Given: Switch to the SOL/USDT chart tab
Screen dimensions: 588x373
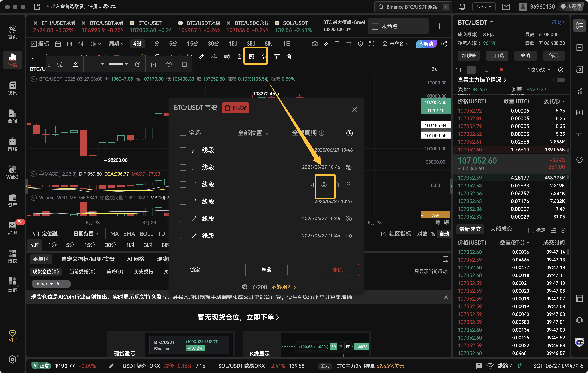Looking at the screenshot, I should pos(293,26).
